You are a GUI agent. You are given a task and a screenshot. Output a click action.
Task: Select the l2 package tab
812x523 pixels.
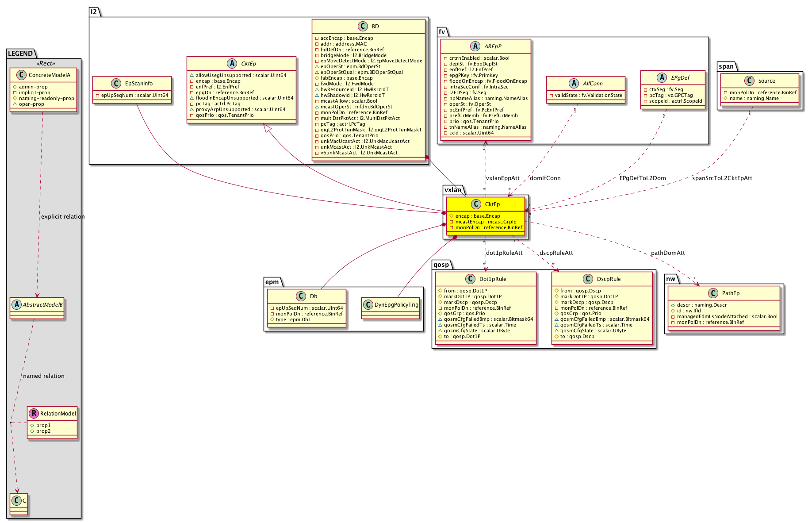click(x=94, y=12)
